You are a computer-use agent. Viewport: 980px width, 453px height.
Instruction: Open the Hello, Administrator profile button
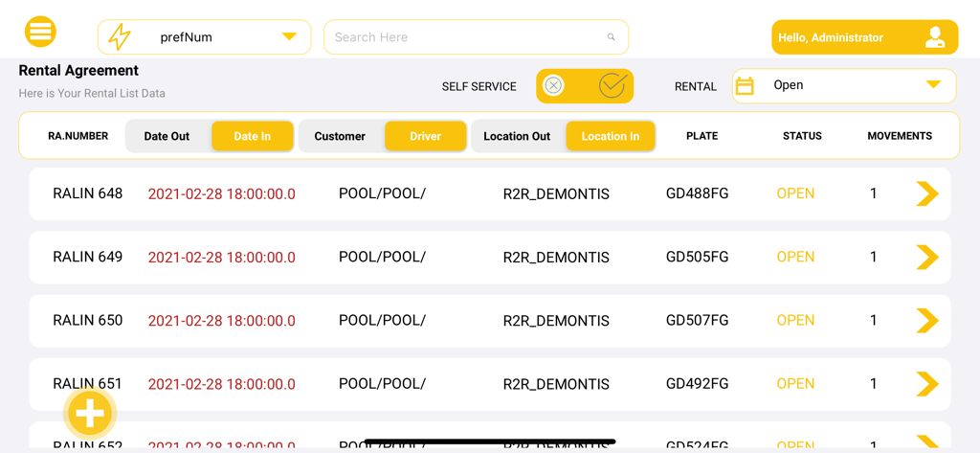pos(864,37)
